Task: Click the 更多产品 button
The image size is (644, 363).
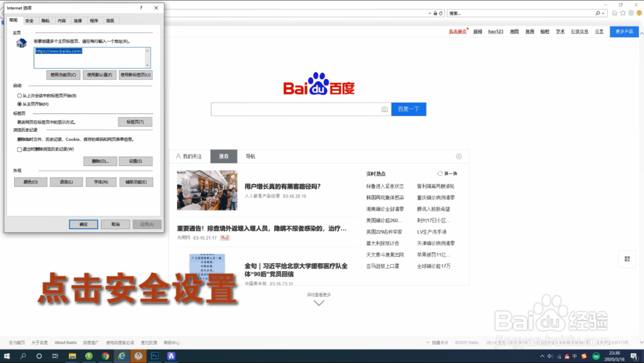Action: [624, 32]
